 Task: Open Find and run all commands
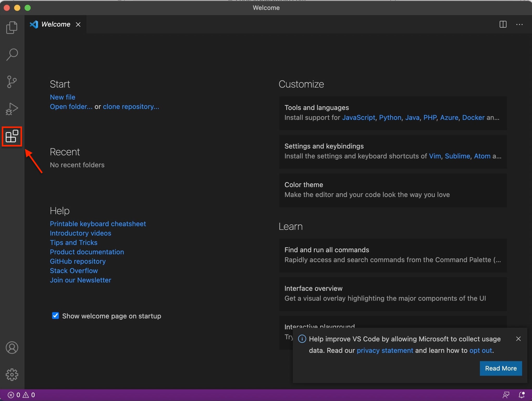pyautogui.click(x=393, y=255)
